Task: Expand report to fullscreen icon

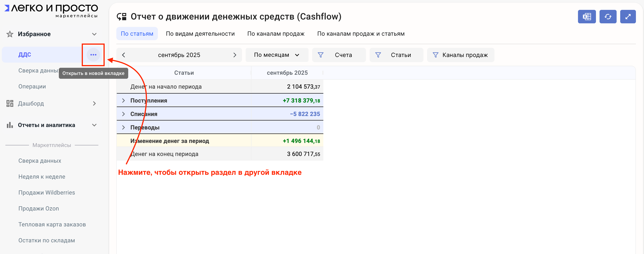Action: click(x=628, y=17)
